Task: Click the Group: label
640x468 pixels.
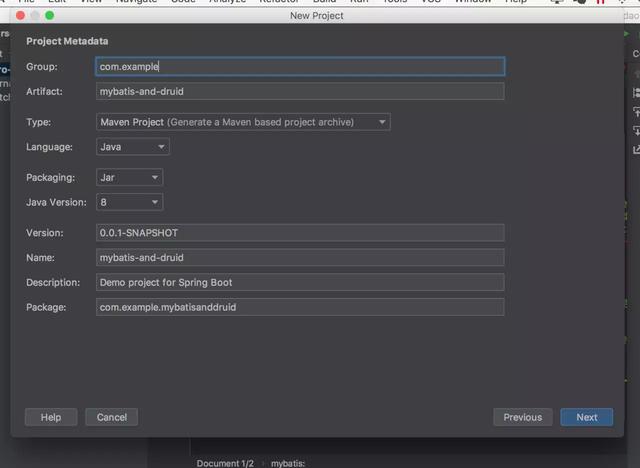Action: coord(42,67)
